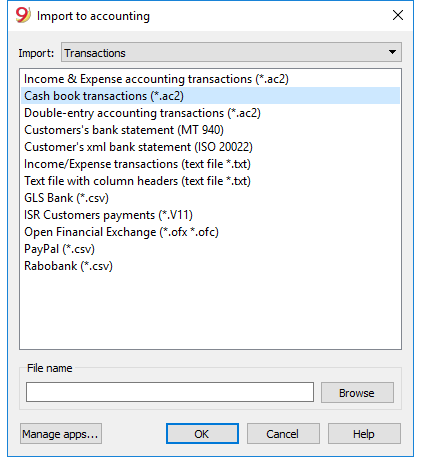The image size is (421, 464).
Task: Open the Manage apps... button
Action: [61, 434]
